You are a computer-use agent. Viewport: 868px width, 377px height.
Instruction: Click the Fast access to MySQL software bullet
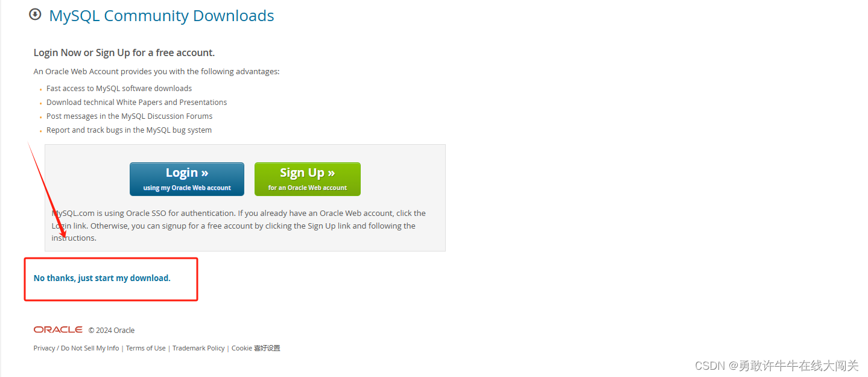pyautogui.click(x=119, y=88)
